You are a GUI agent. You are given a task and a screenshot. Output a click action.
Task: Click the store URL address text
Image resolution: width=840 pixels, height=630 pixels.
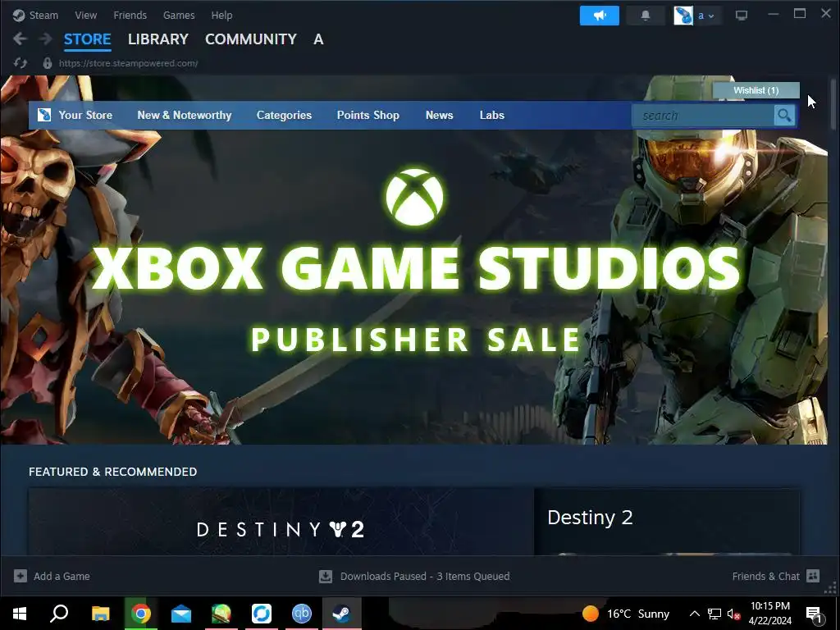pos(128,63)
